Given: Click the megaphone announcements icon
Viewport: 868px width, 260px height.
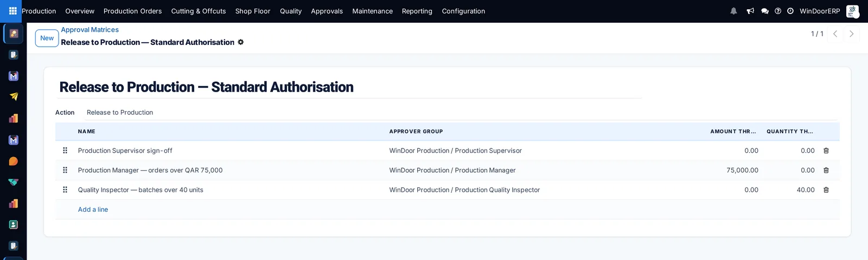Looking at the screenshot, I should [750, 11].
